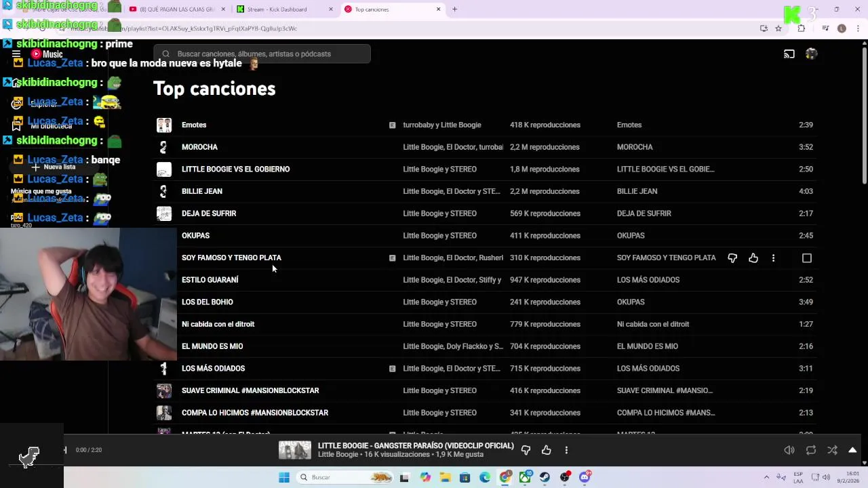Open the Windows Start menu
Screen dimensions: 868x488
point(284,477)
